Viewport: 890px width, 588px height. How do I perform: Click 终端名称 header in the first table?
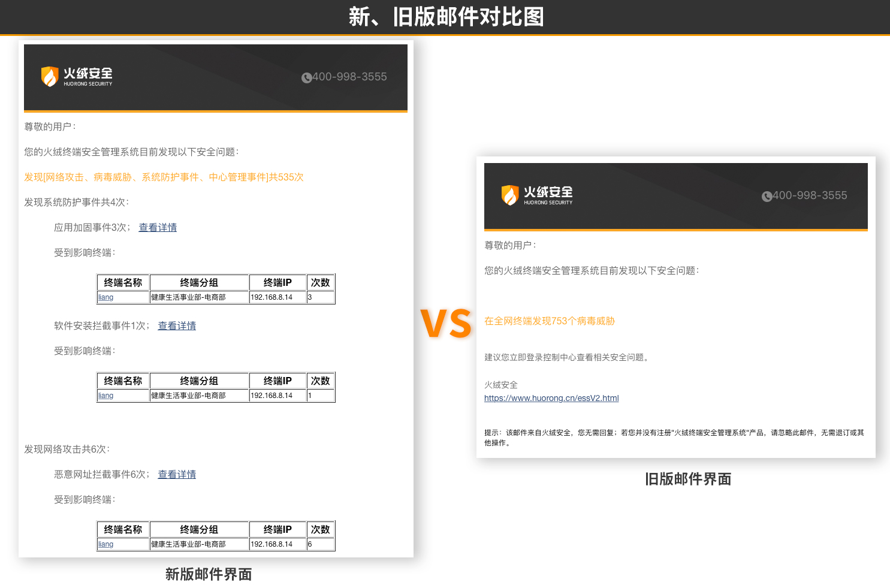(x=123, y=282)
